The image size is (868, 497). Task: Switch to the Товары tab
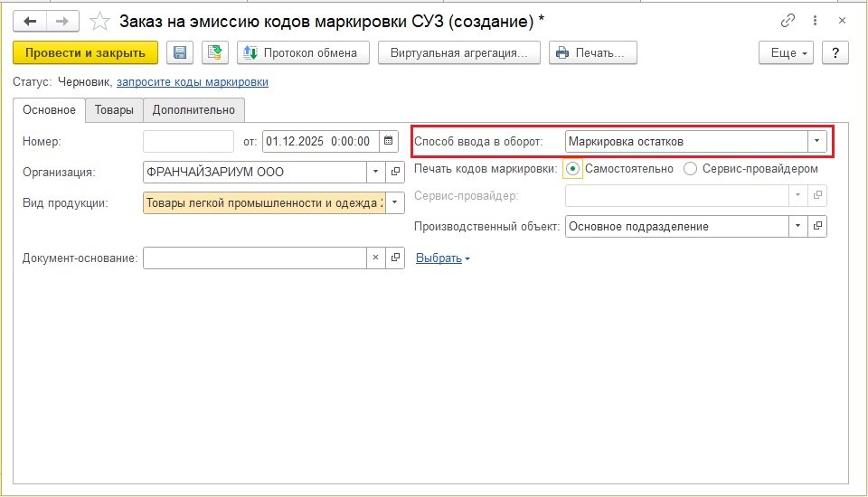click(x=114, y=110)
